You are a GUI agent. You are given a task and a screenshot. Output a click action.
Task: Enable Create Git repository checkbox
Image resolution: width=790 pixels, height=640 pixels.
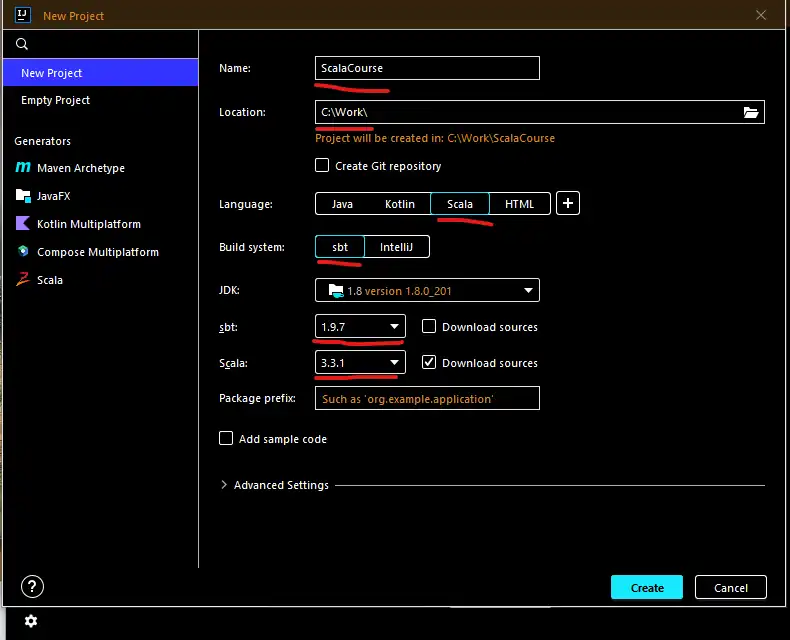click(x=322, y=166)
